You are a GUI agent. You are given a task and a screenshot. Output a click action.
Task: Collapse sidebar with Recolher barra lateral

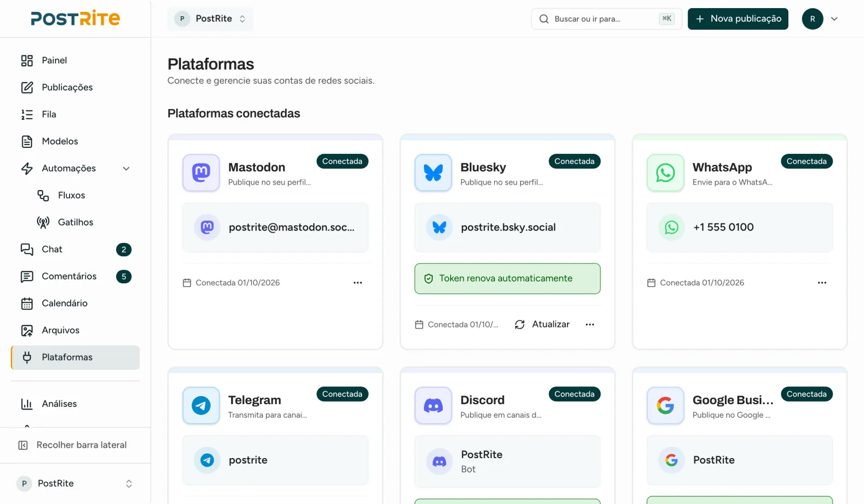[x=75, y=445]
